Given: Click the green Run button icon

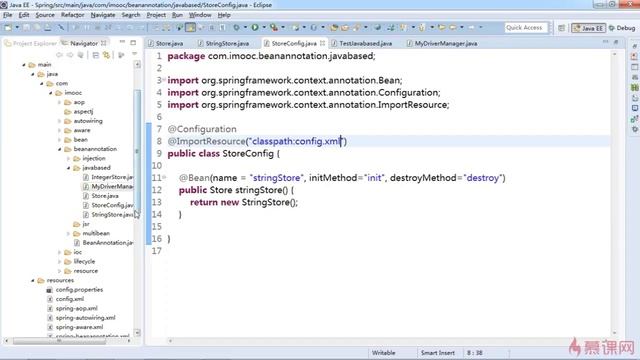Looking at the screenshot, I should point(255,27).
